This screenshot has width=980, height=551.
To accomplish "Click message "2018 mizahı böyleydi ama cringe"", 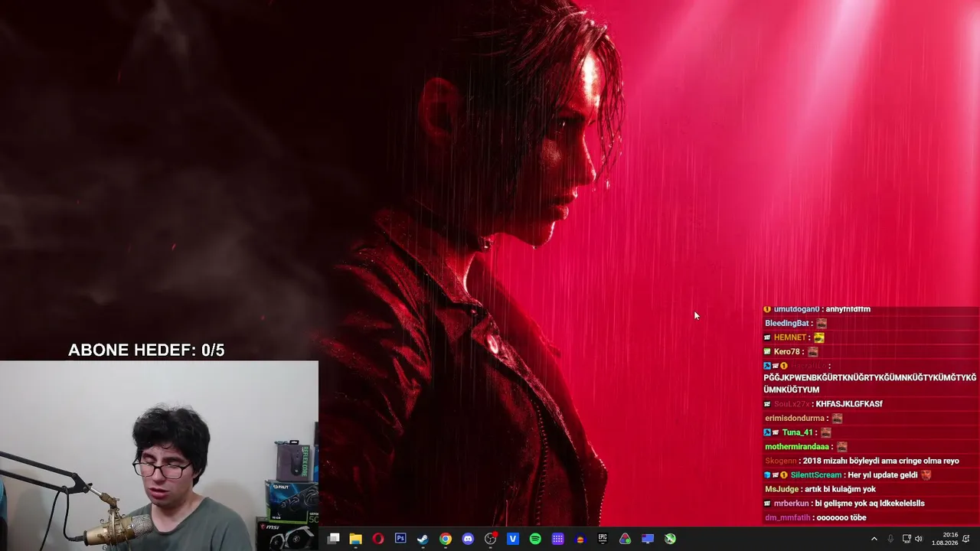I will pos(861,461).
